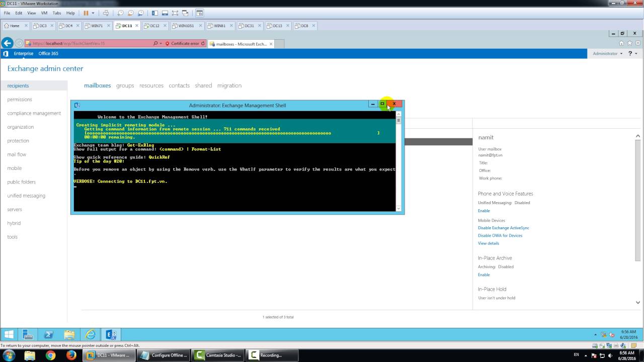
Task: Click View details link for mobile devices
Action: pyautogui.click(x=489, y=243)
